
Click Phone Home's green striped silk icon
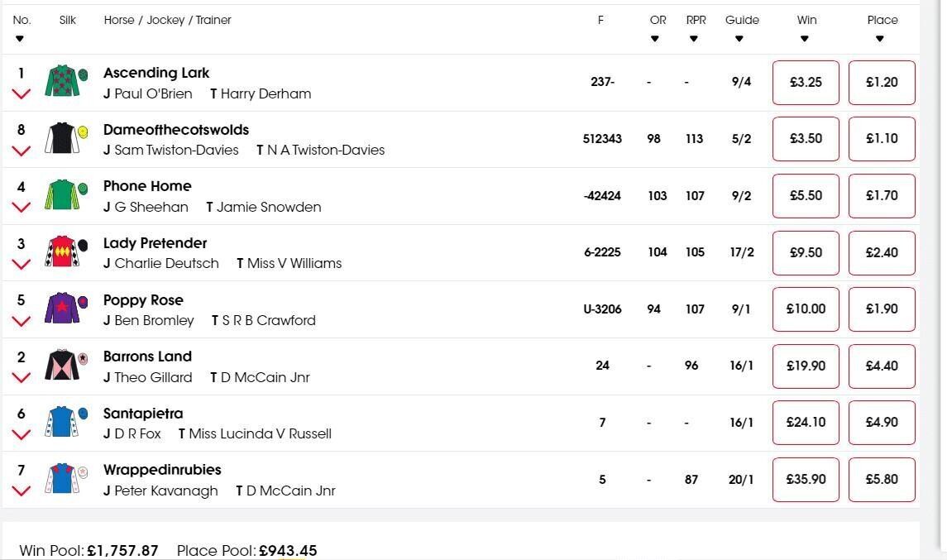pyautogui.click(x=66, y=194)
